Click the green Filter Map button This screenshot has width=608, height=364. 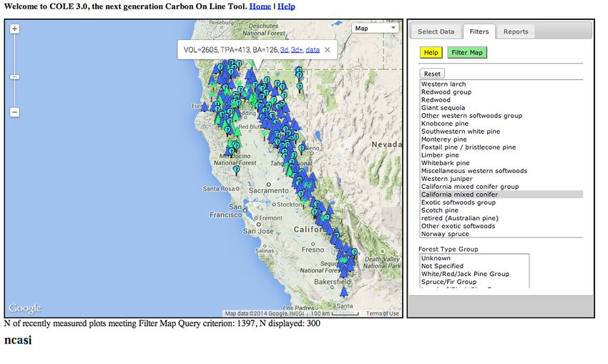(467, 52)
